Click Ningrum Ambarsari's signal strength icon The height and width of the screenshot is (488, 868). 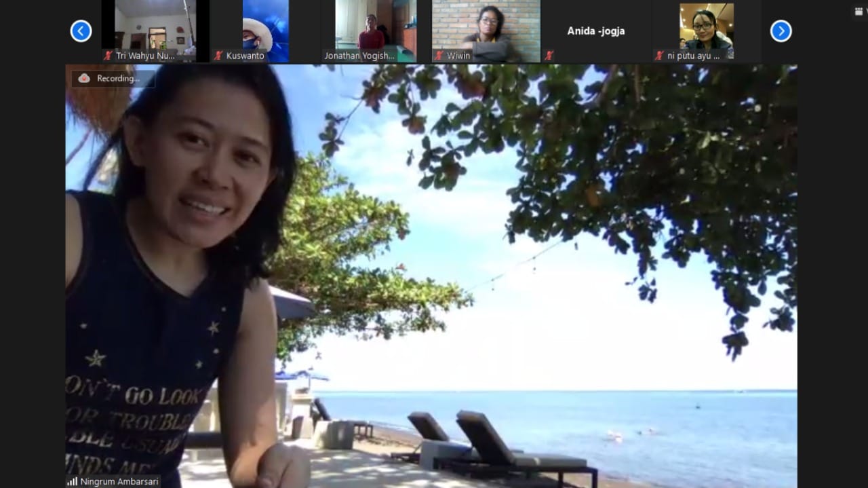click(72, 481)
